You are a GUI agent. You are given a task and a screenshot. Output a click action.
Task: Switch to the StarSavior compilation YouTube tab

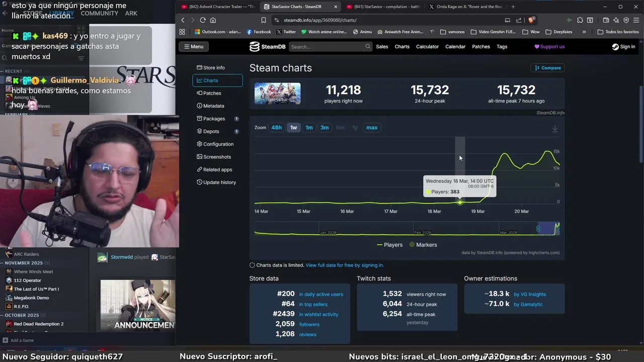point(383,7)
